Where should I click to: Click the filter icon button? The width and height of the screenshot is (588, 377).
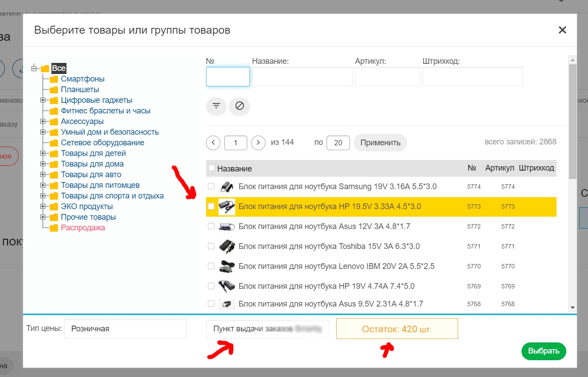(x=216, y=106)
